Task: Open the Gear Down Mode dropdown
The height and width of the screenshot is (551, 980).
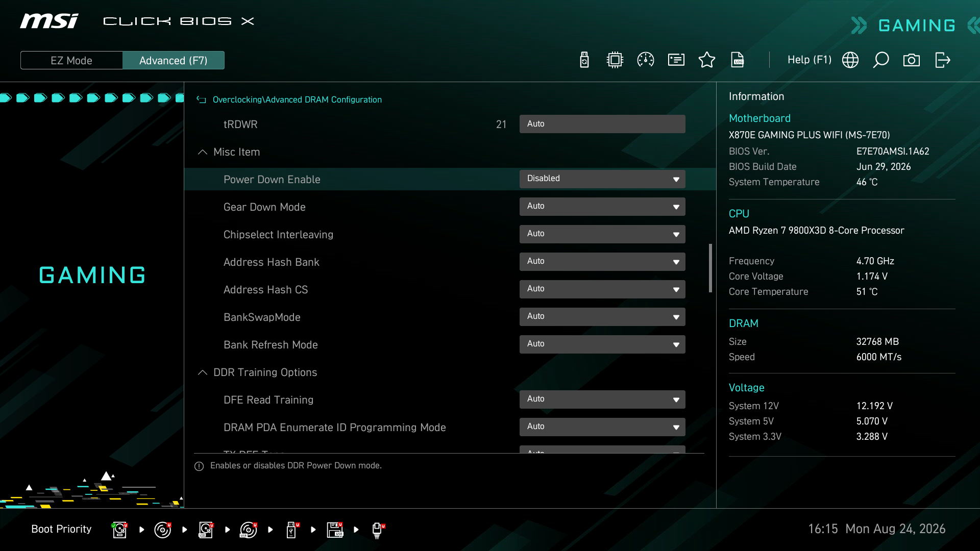Action: click(x=602, y=207)
